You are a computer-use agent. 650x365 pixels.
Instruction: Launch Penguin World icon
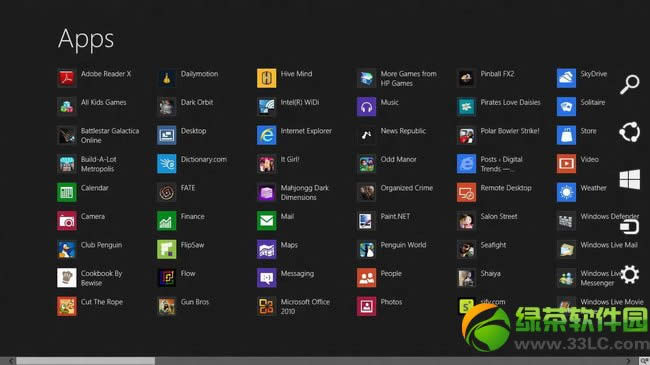(x=366, y=249)
